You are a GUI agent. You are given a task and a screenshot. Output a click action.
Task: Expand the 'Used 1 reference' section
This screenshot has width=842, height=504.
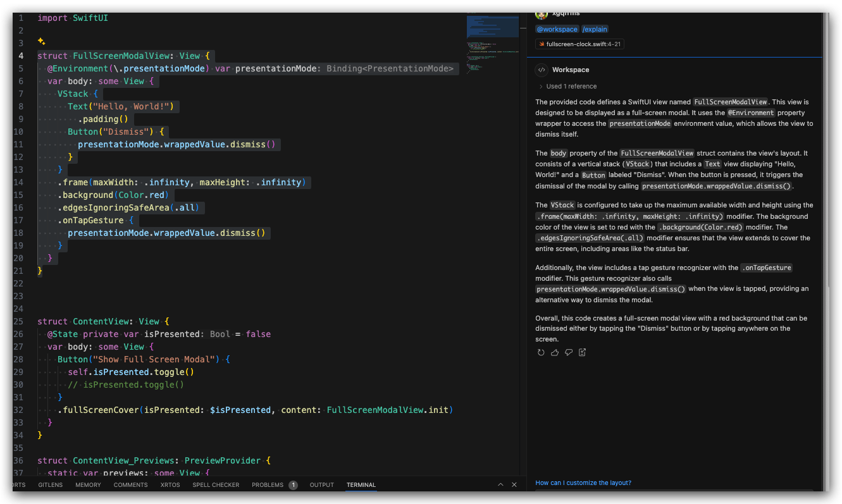567,86
